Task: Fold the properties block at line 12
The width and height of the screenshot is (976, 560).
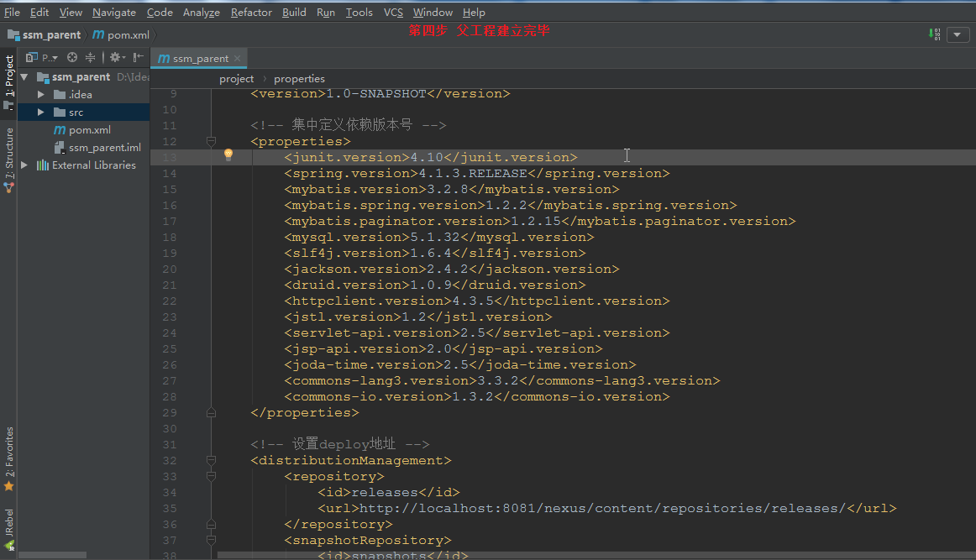Action: [x=211, y=142]
